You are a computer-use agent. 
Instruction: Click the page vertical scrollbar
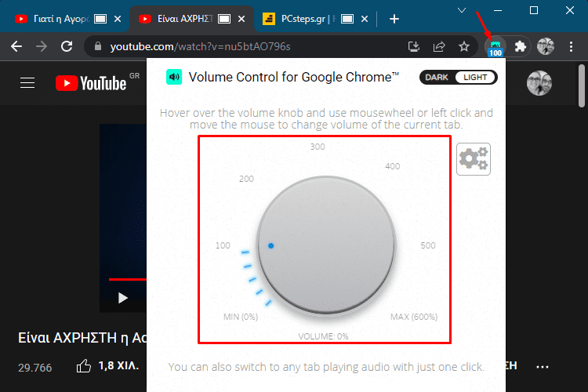pos(581,85)
